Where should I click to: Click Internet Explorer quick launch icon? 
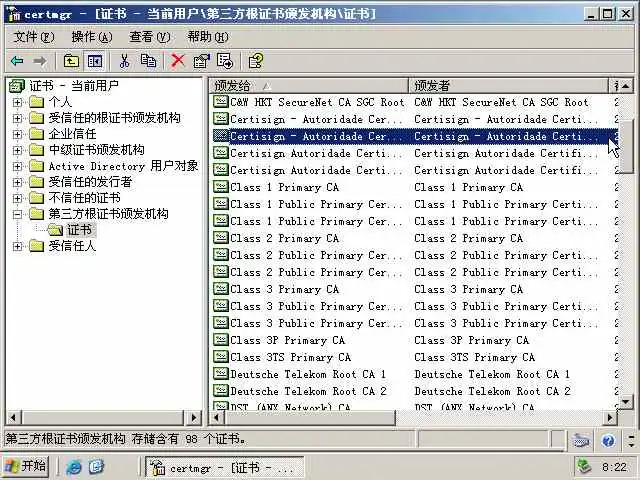(x=74, y=467)
